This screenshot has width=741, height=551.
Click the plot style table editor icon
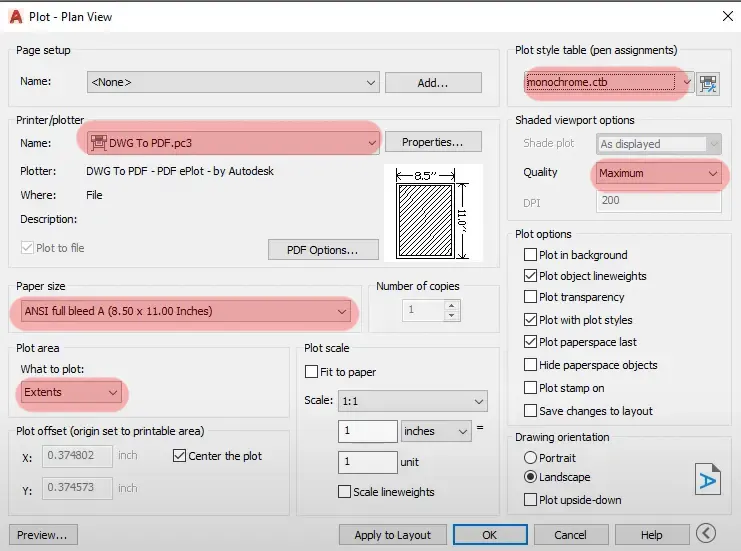[708, 83]
